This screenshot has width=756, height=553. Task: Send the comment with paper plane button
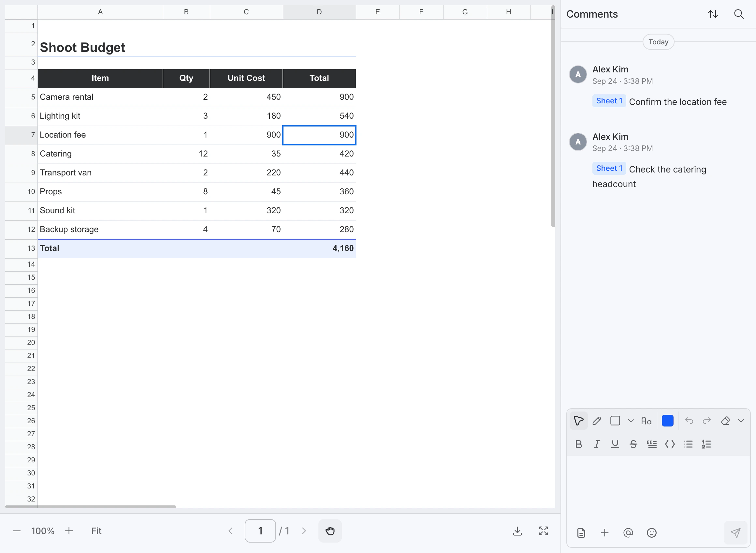coord(735,532)
